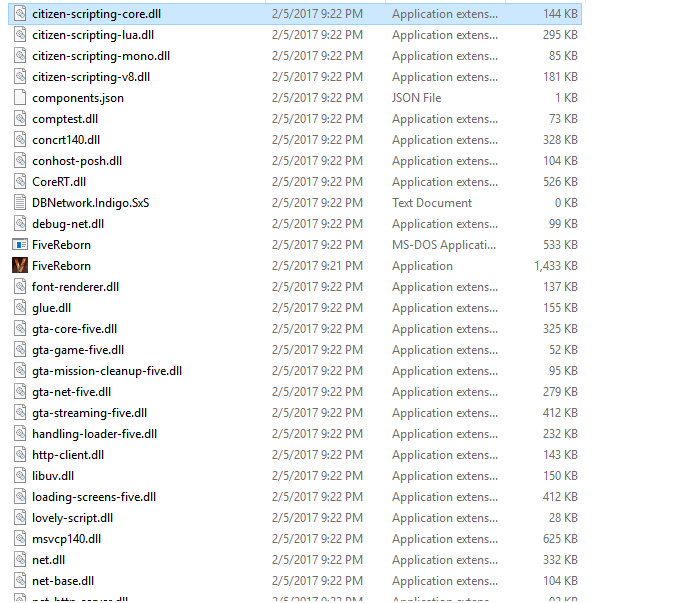This screenshot has height=603, width=700.
Task: Click the comptest.dll file icon
Action: tap(20, 119)
